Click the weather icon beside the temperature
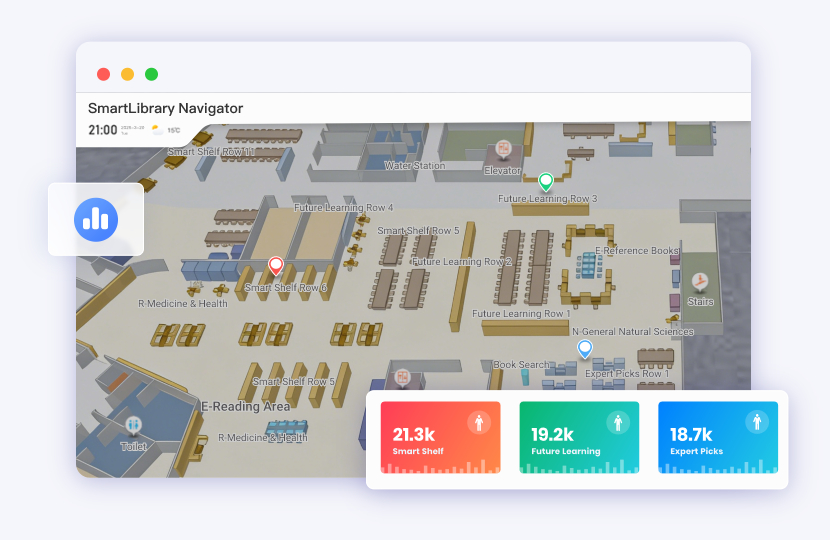Viewport: 830px width, 540px height. [157, 130]
